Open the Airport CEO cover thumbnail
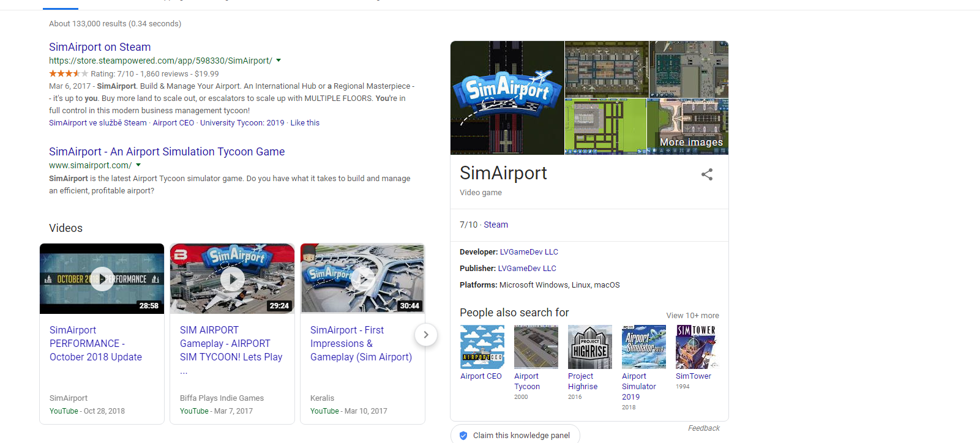Viewport: 980px width, 443px height. click(482, 347)
